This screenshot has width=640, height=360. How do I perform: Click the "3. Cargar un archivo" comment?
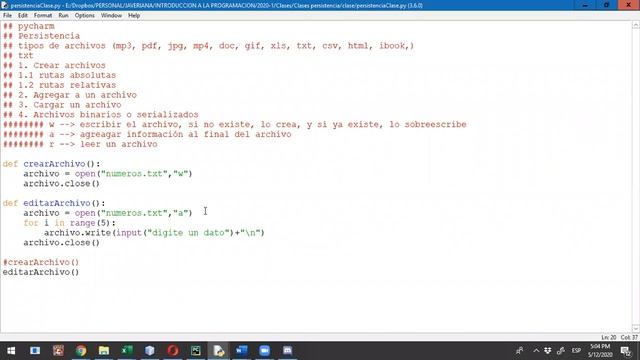click(x=62, y=105)
